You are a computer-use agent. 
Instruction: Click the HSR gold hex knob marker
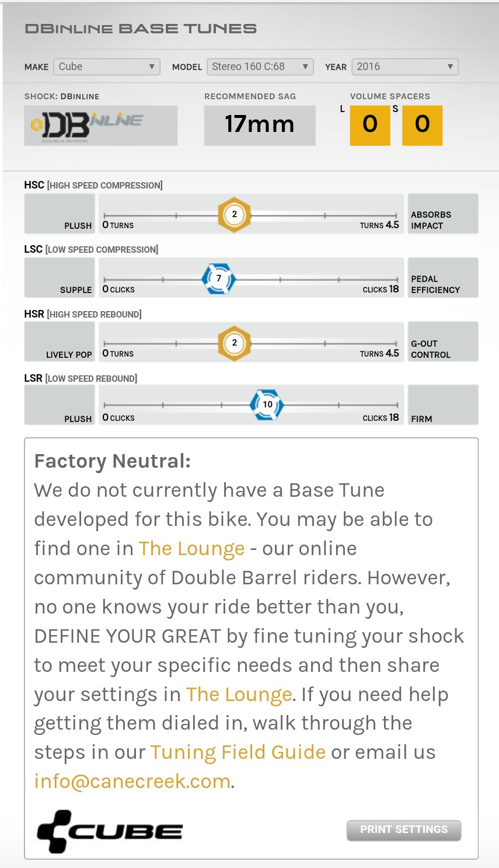pos(234,343)
